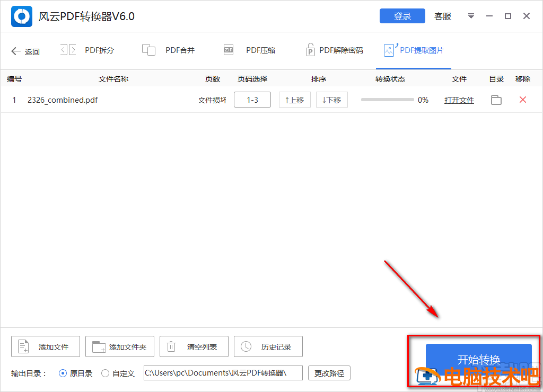
Task: Start conversion with 开始转换
Action: (x=479, y=360)
